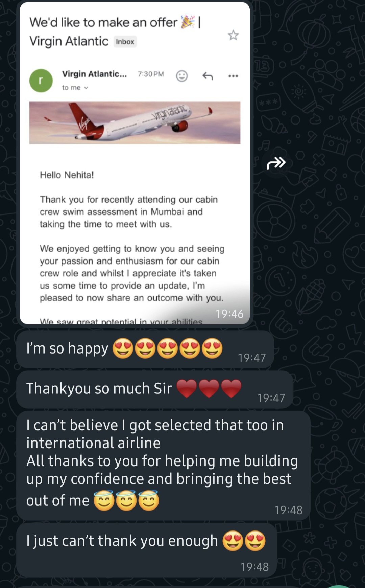Click the green 'r' sender avatar
The width and height of the screenshot is (365, 588).
(x=41, y=81)
